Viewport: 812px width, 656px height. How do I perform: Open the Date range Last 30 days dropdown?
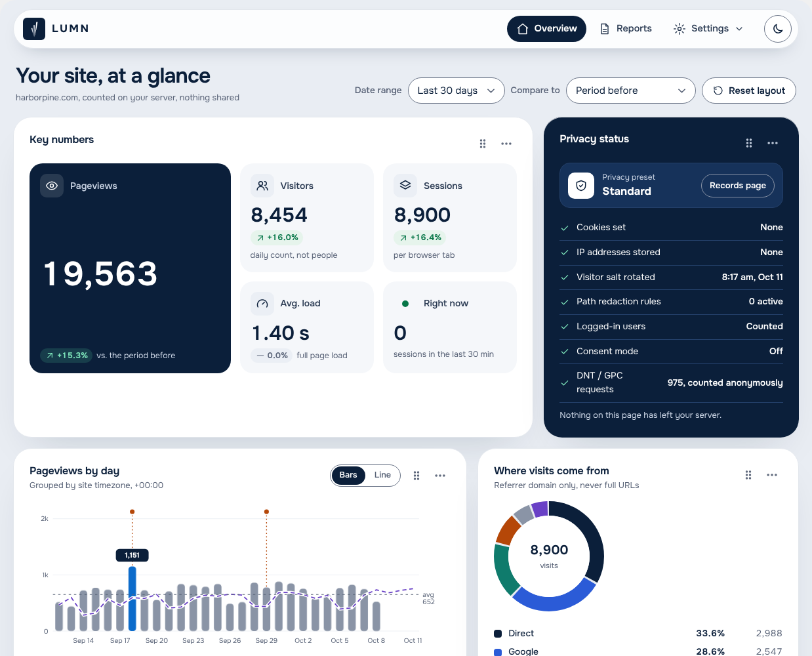(456, 91)
